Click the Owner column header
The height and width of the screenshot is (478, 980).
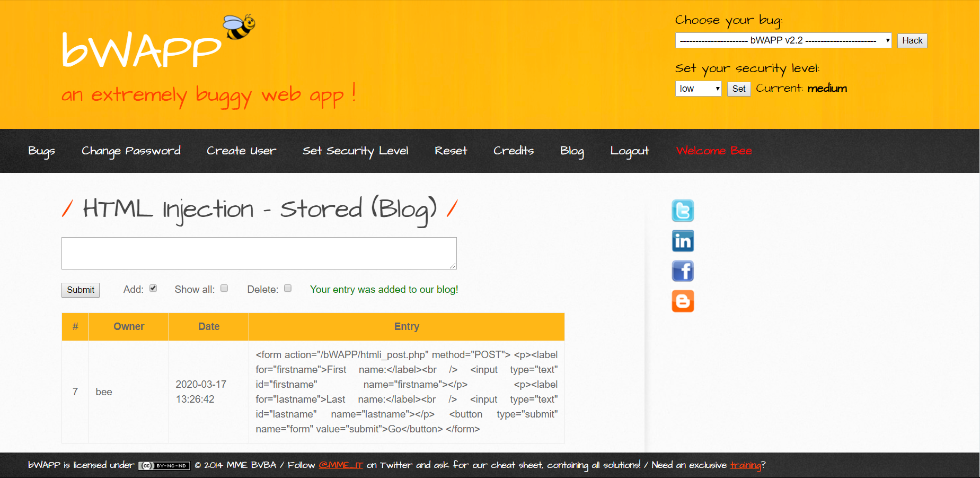(129, 327)
